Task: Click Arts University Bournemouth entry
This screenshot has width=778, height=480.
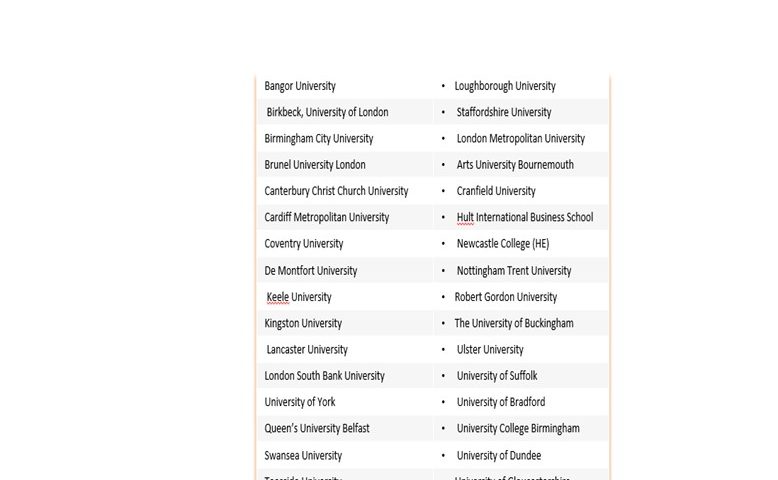Action: [x=515, y=165]
